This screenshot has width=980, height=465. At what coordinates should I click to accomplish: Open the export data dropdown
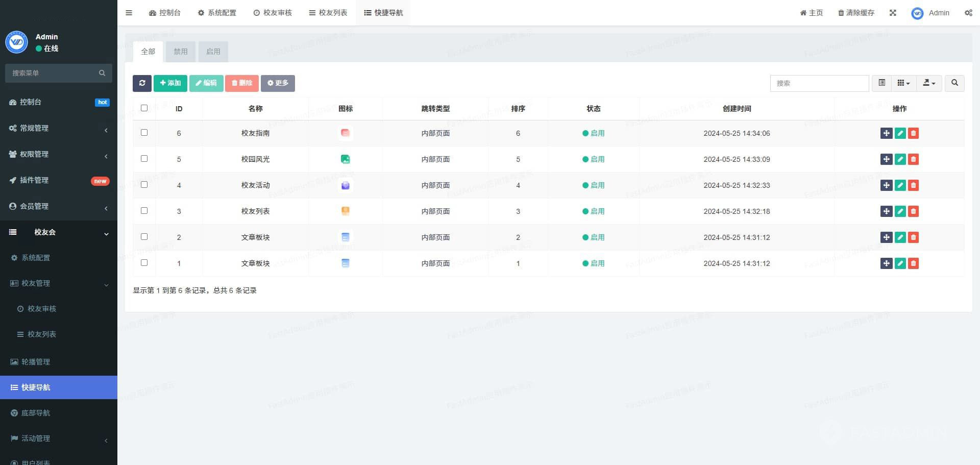[929, 83]
